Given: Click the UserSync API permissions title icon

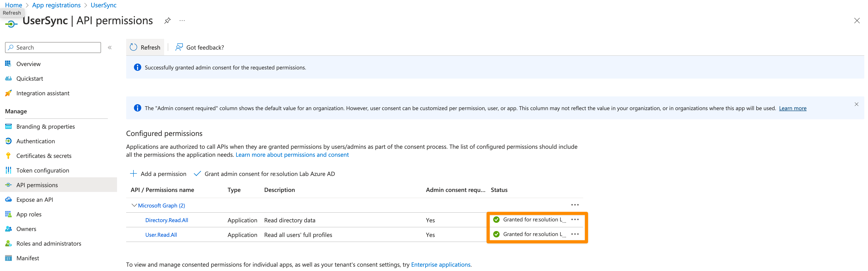Looking at the screenshot, I should (11, 24).
